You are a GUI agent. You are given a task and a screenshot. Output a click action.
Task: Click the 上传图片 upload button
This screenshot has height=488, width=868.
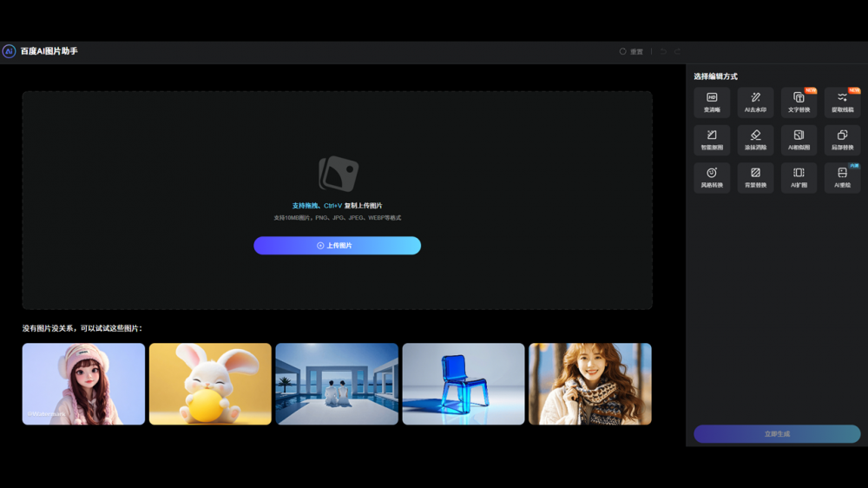337,246
